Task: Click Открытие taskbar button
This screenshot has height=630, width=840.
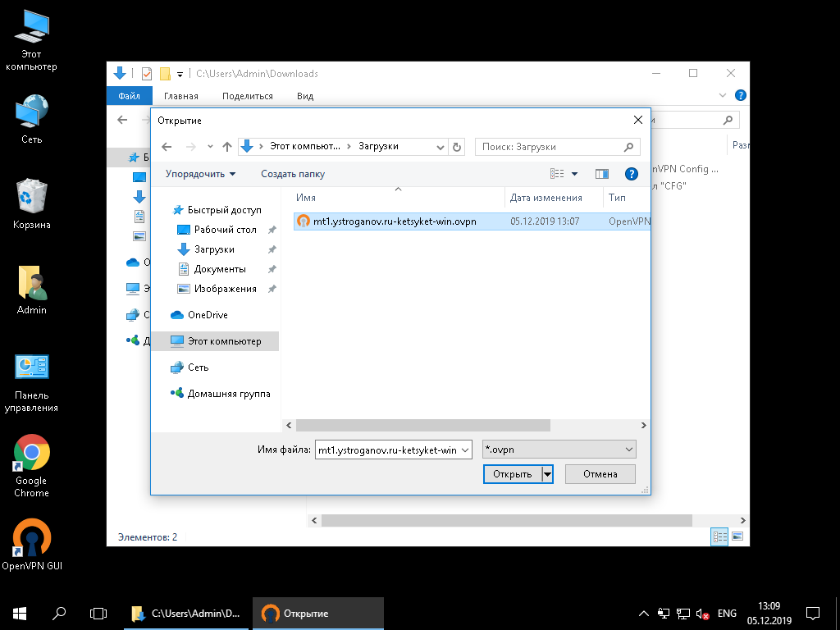Action: click(x=318, y=614)
